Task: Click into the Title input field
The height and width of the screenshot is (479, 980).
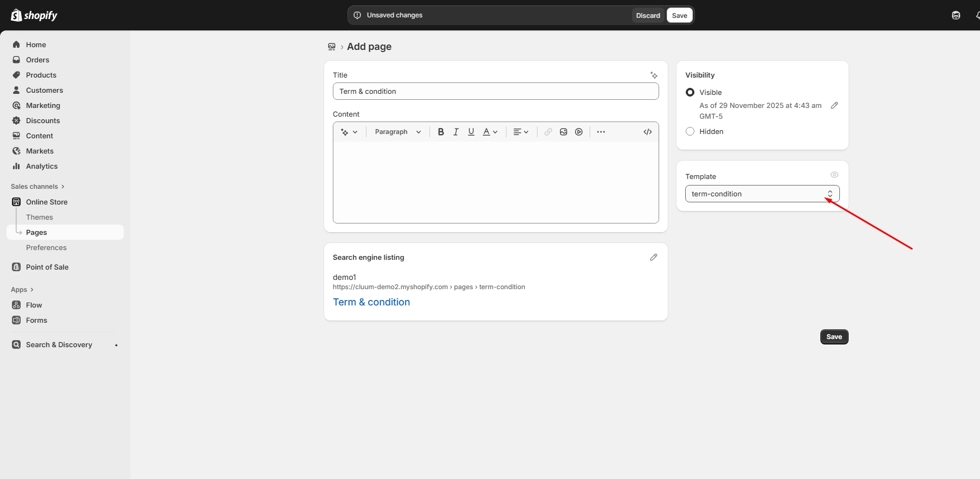Action: click(x=495, y=91)
